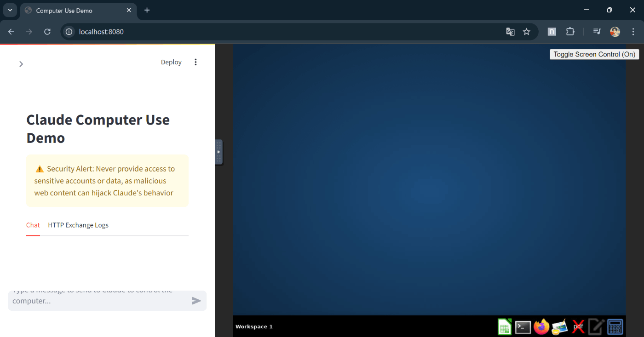This screenshot has width=644, height=337.
Task: Open the media controls music-note icon
Action: click(x=597, y=32)
